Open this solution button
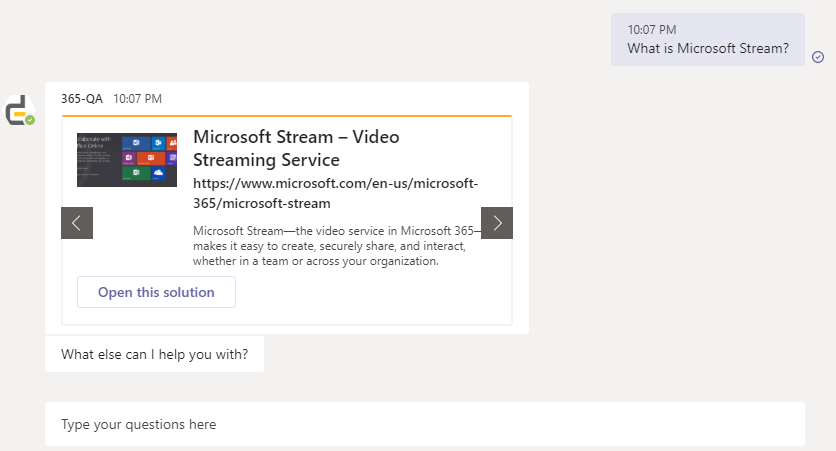This screenshot has width=836, height=451. (156, 292)
